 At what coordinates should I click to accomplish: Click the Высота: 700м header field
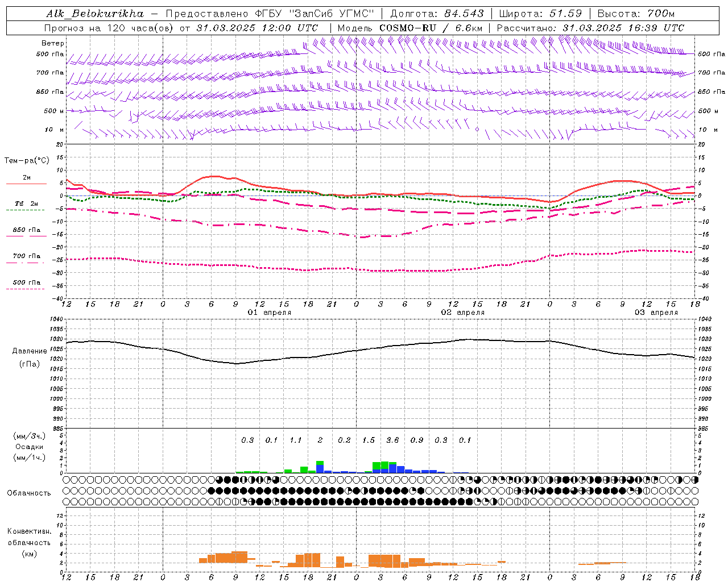coord(636,14)
